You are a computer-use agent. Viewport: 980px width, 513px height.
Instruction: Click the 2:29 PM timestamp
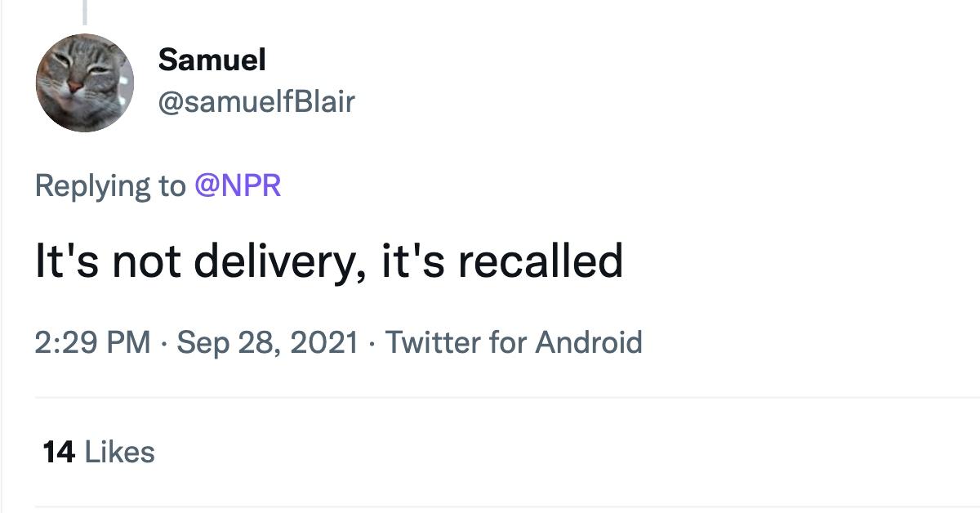[93, 341]
